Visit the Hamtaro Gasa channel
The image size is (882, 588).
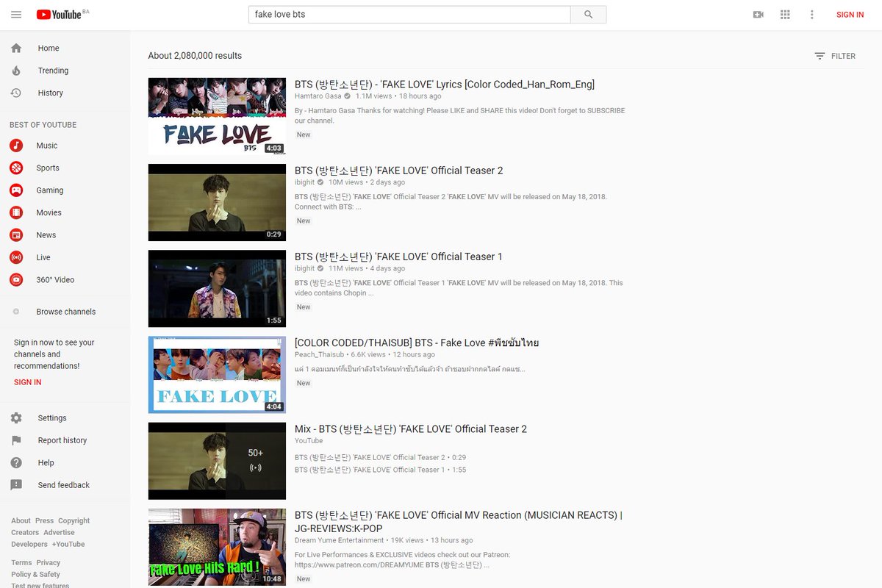click(x=318, y=96)
